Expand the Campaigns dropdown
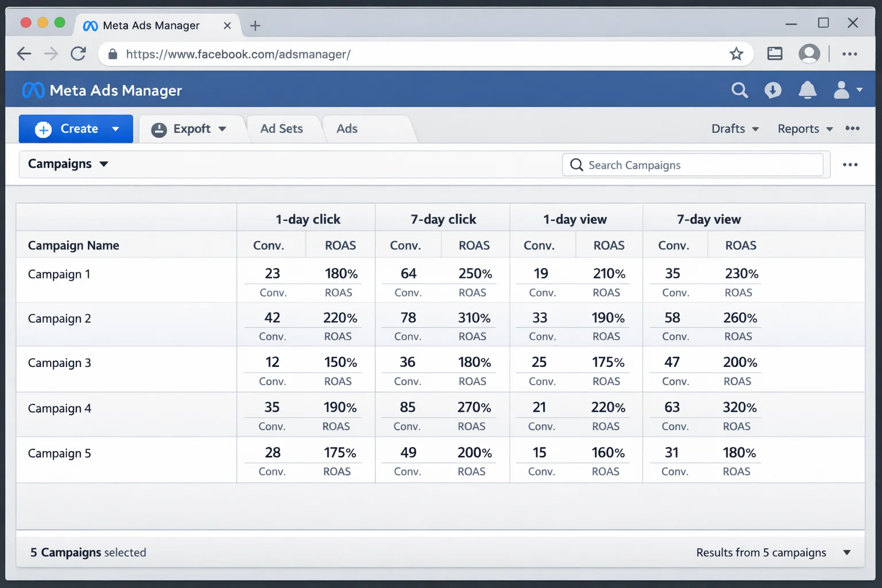This screenshot has width=882, height=588. [68, 164]
